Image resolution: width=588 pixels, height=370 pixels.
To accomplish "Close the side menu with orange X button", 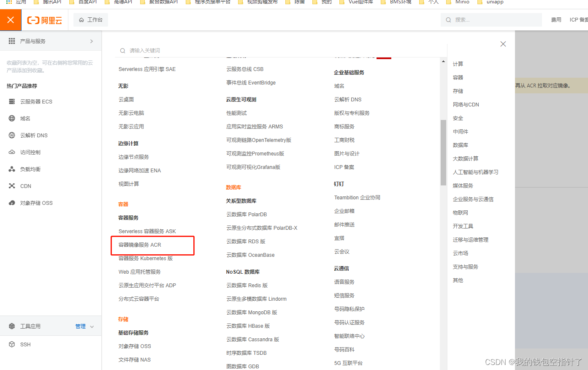I will (x=11, y=20).
